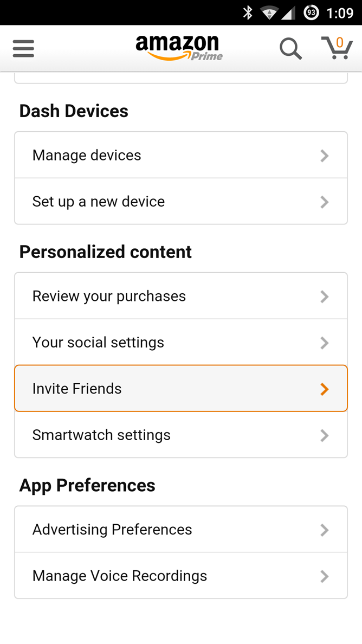362x644 pixels.
Task: Tap the battery level indicator
Action: click(x=311, y=12)
